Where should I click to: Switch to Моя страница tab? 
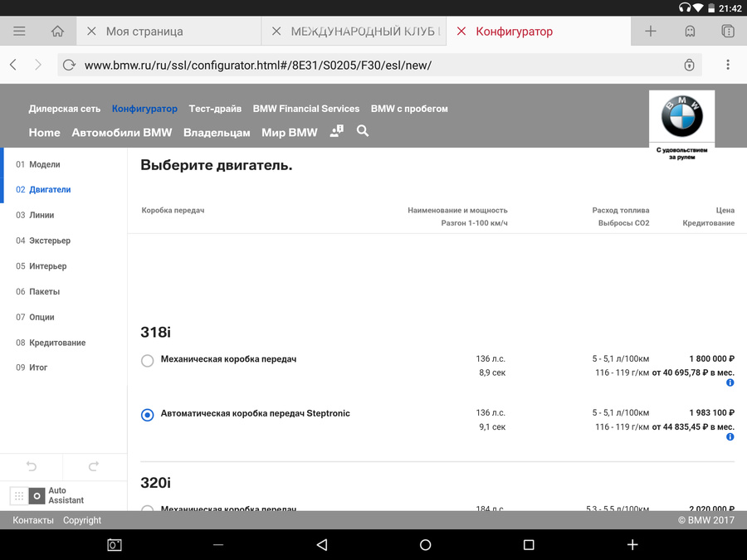coord(168,32)
